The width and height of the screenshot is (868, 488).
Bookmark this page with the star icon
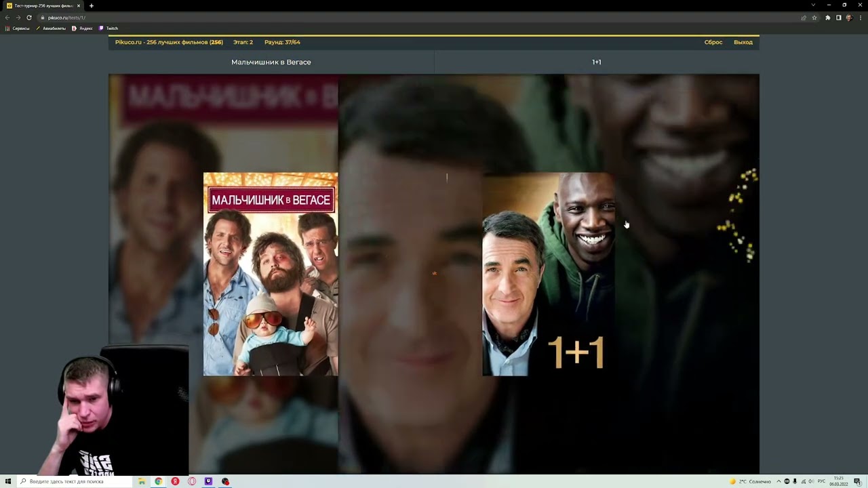click(814, 18)
